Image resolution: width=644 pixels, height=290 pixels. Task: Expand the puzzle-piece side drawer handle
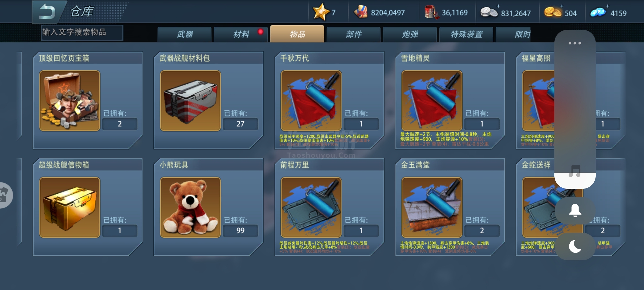[x=5, y=195]
